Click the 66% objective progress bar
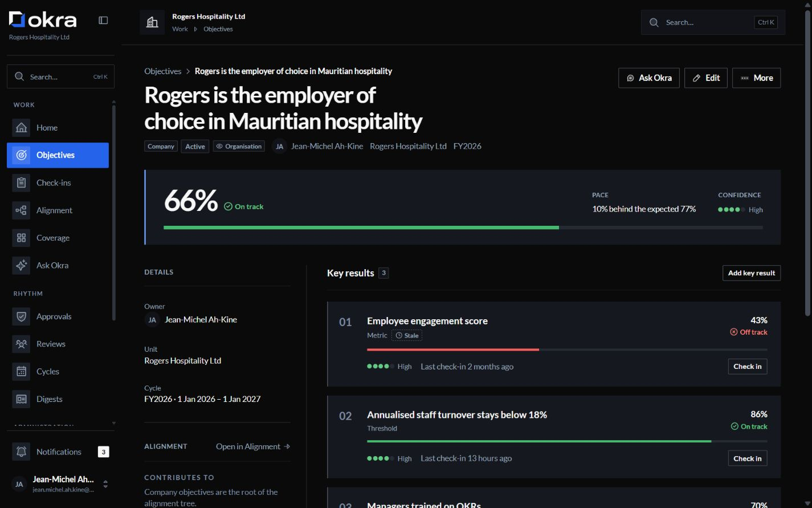812x508 pixels. 463,227
